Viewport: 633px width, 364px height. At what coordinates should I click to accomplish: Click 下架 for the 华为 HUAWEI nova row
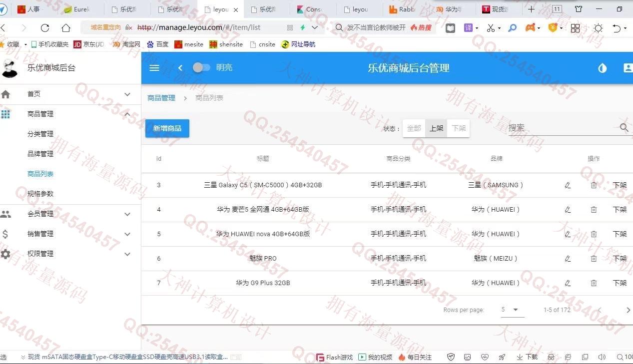620,234
